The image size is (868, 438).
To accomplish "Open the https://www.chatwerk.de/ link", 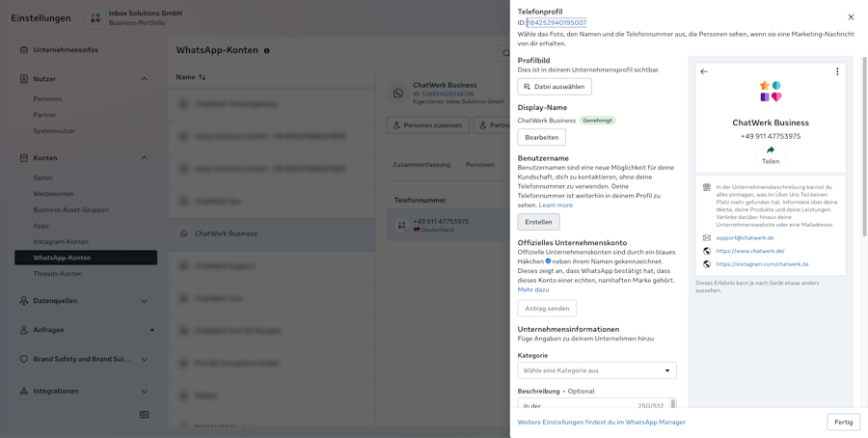I will [750, 251].
